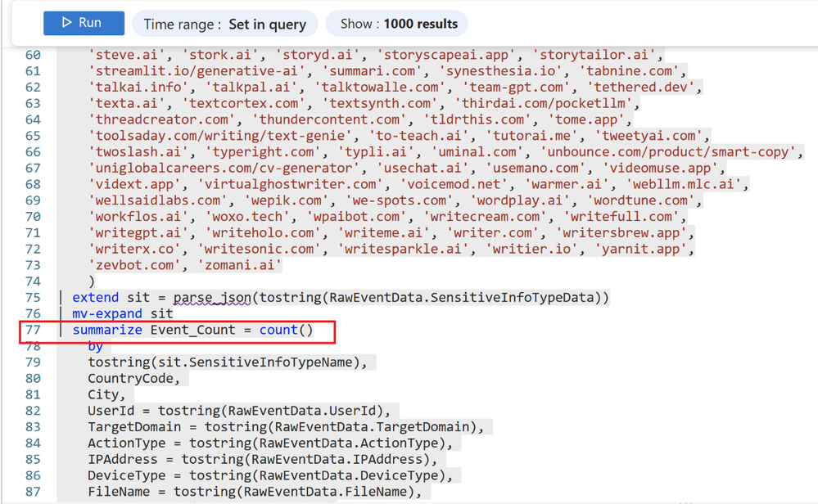Select 'CountryCode,' on line 80
The width and height of the screenshot is (818, 504).
(x=134, y=378)
